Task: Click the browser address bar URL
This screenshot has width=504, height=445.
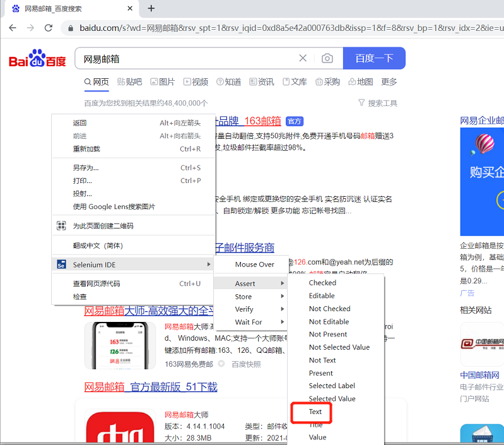Action: click(x=291, y=28)
